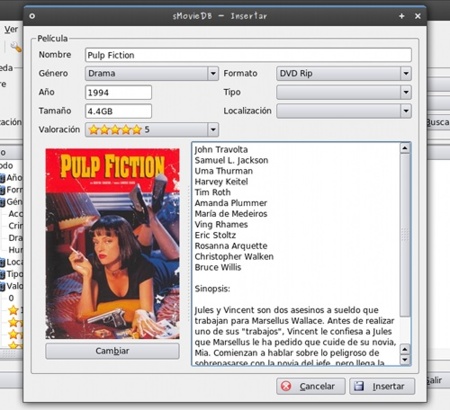Click the Buscar button in the background window

[x=438, y=122]
